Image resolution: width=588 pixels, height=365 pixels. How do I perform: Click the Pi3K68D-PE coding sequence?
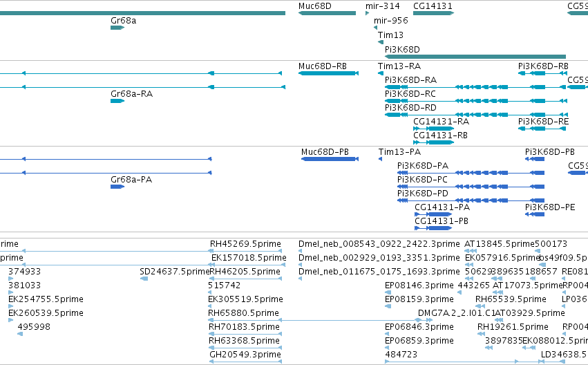pyautogui.click(x=535, y=214)
